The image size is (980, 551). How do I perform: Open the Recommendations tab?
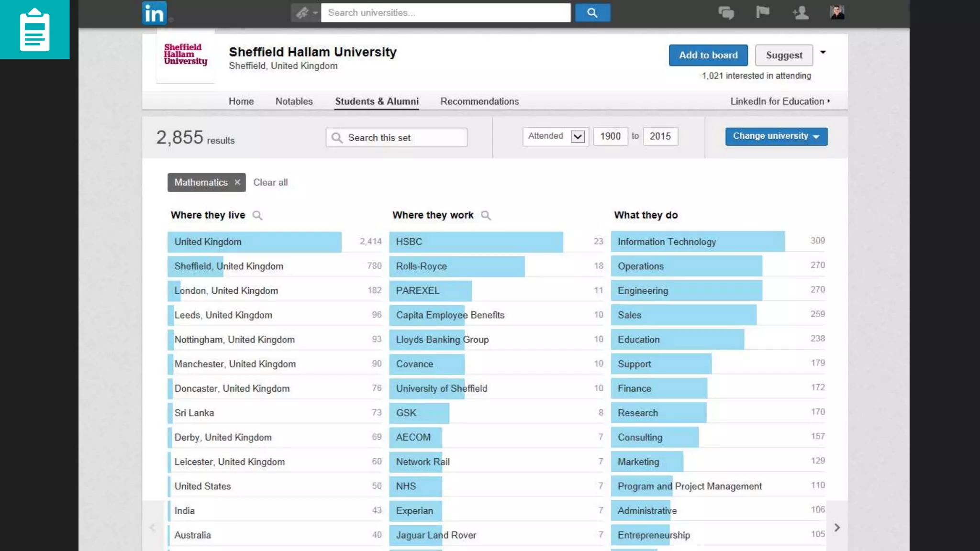click(479, 101)
